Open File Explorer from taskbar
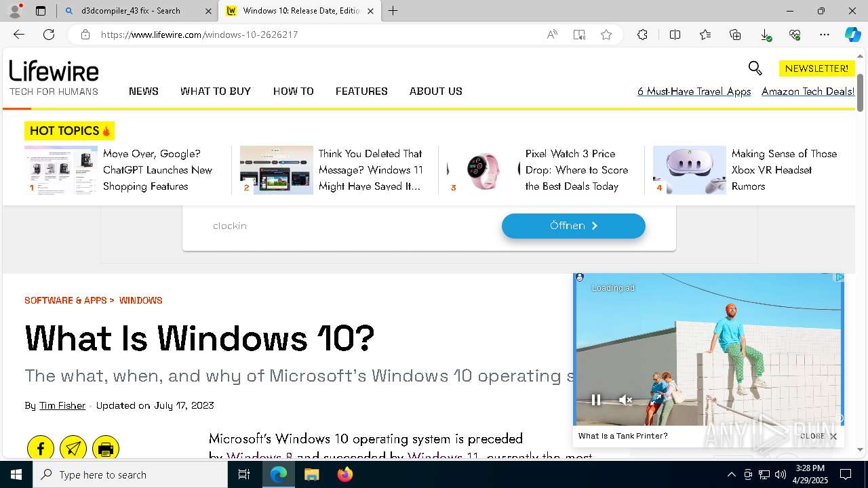The width and height of the screenshot is (868, 488). coord(311,474)
